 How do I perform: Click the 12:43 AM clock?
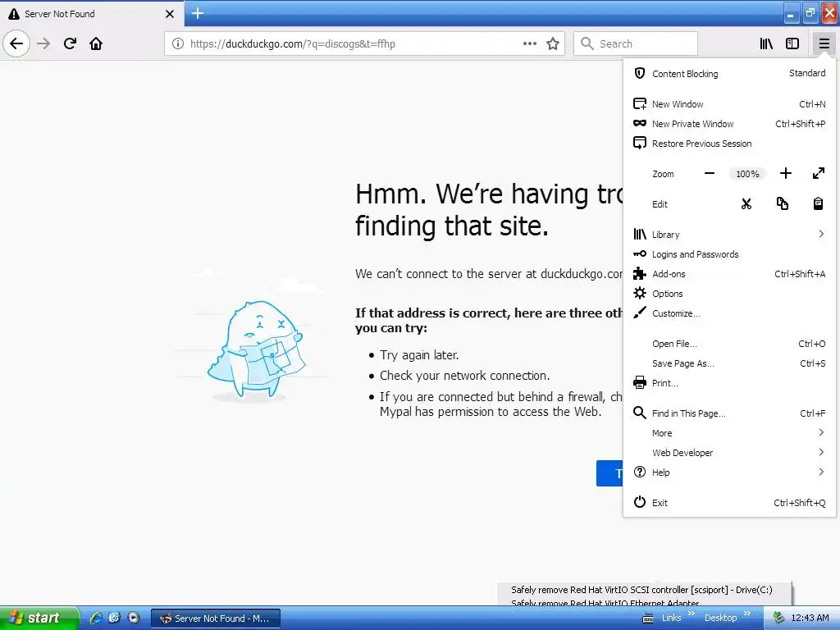(810, 618)
